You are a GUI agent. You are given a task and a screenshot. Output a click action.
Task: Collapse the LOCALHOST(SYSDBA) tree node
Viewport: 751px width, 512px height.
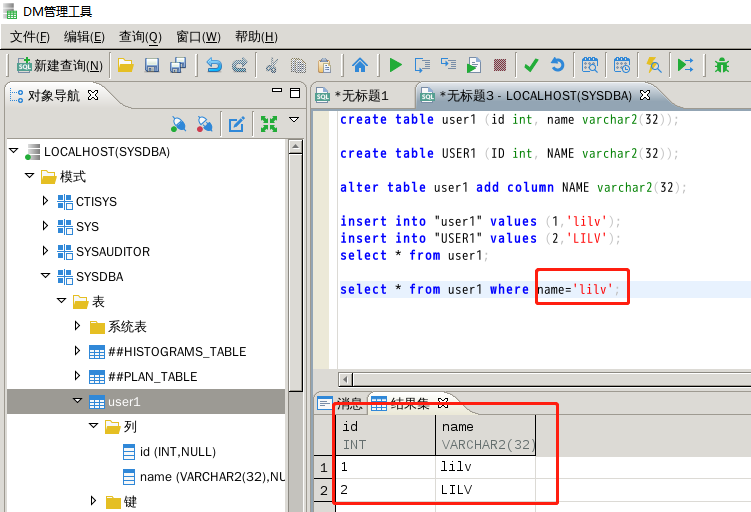[x=13, y=151]
